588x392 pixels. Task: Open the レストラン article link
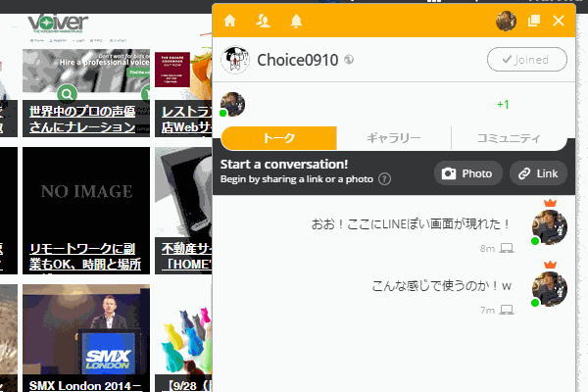pos(187,119)
